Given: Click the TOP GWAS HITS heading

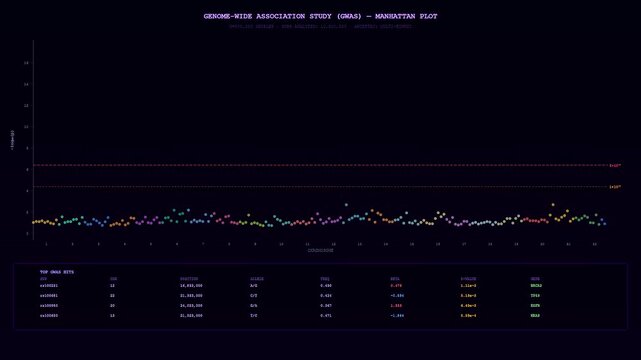Looking at the screenshot, I should tap(57, 272).
